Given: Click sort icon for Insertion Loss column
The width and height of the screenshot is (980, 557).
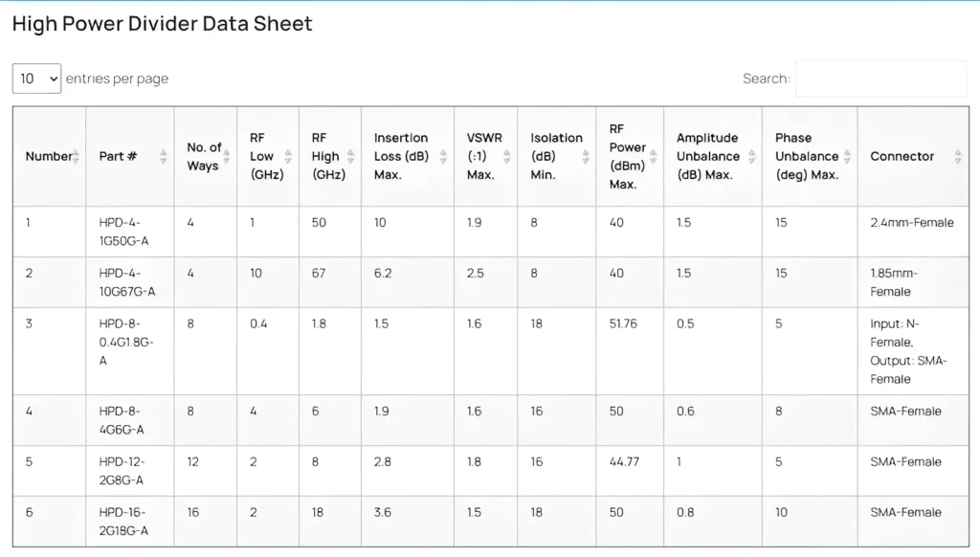Looking at the screenshot, I should [443, 156].
